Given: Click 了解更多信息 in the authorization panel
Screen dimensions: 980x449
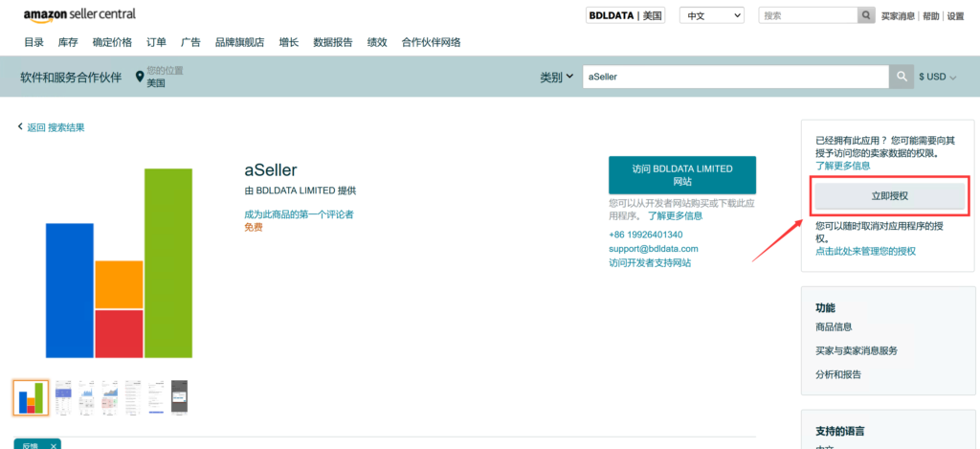Looking at the screenshot, I should pyautogui.click(x=842, y=166).
